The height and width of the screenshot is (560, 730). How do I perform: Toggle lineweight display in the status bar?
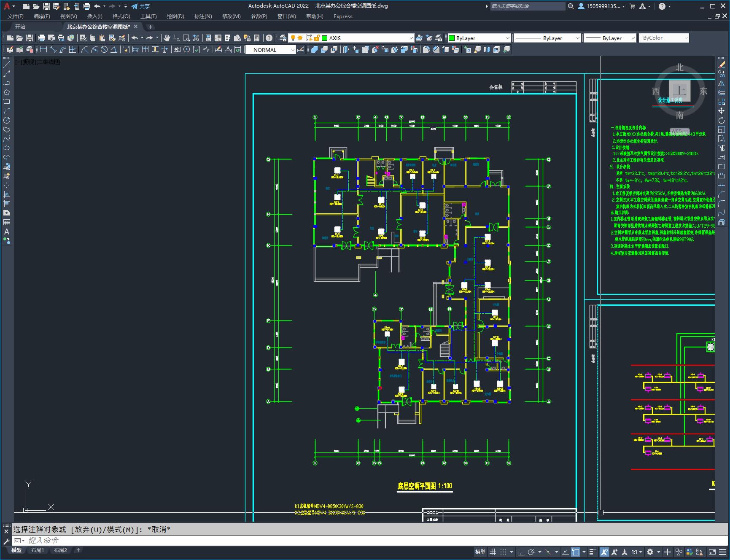tap(593, 552)
